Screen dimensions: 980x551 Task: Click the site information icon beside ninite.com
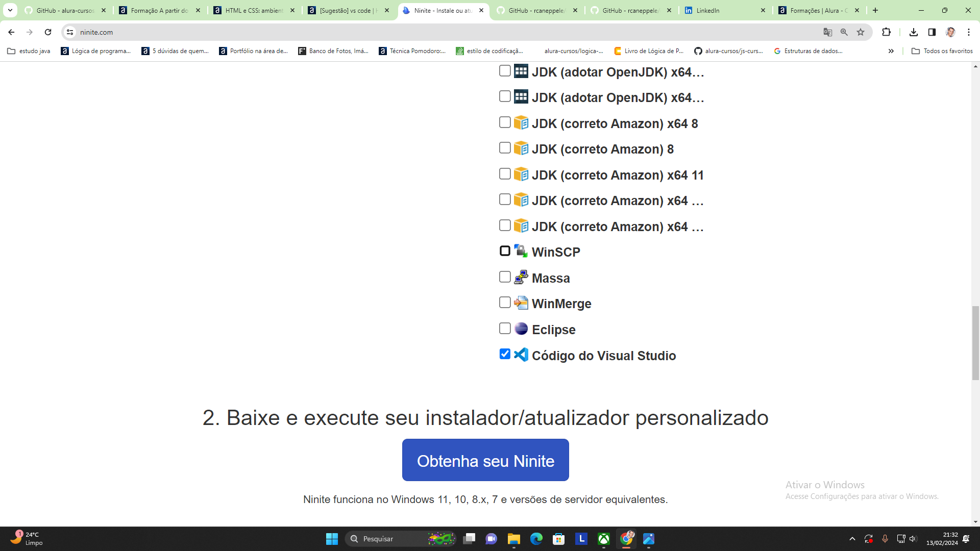(70, 32)
